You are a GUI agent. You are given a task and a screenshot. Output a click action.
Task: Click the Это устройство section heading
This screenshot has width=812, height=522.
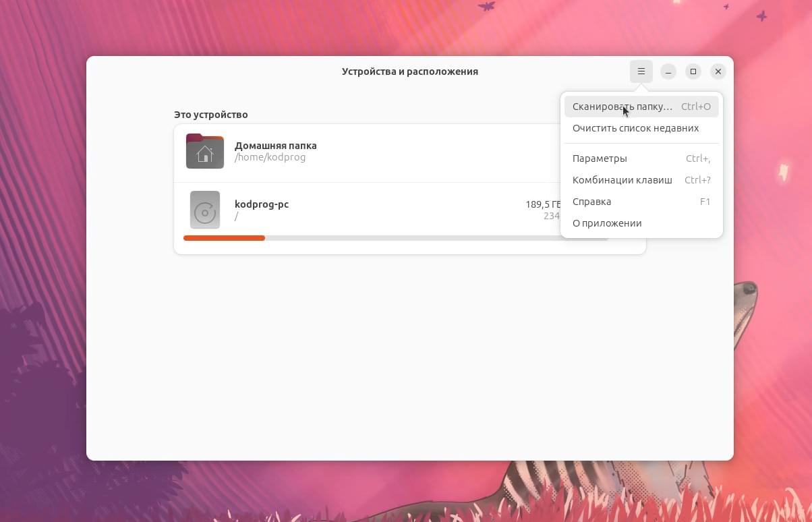(211, 115)
